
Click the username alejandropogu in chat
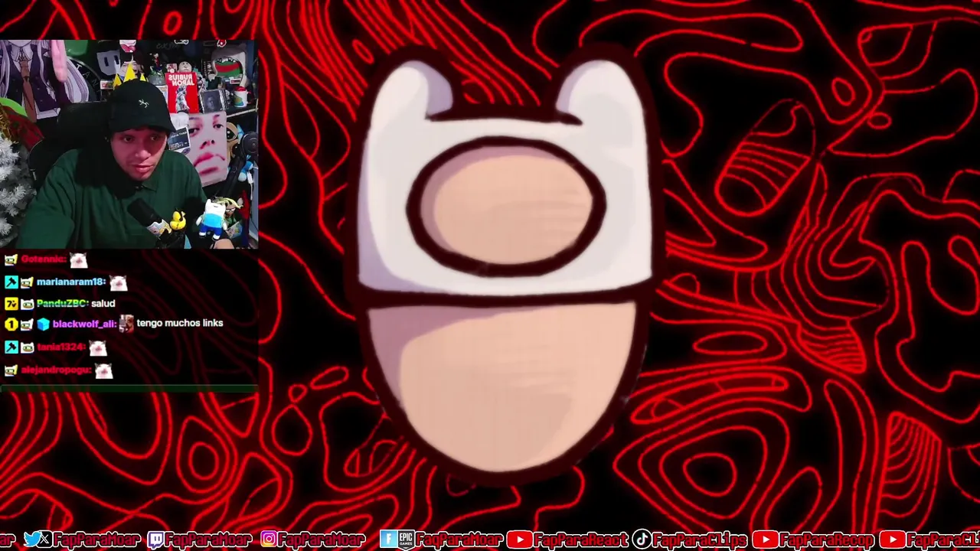[x=56, y=370]
